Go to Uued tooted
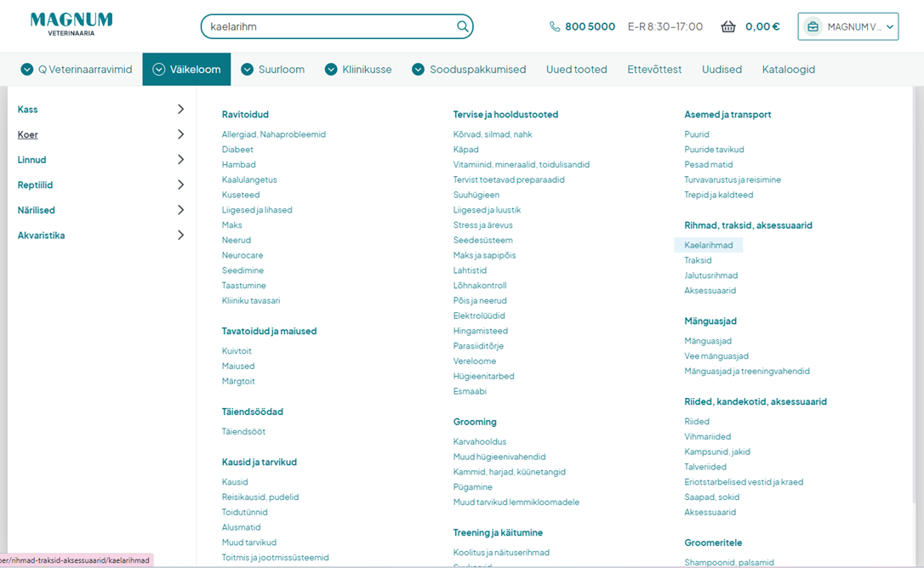 point(576,69)
